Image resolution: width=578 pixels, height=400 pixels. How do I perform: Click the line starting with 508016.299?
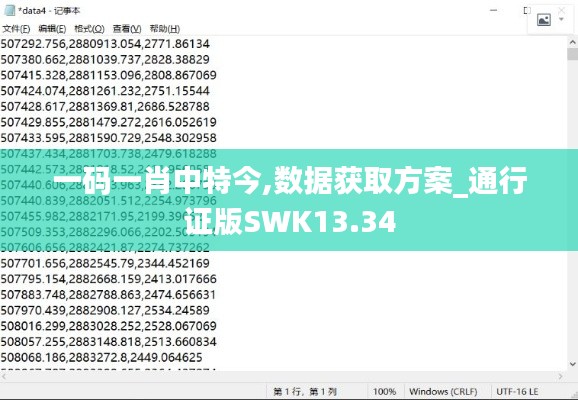pos(108,326)
